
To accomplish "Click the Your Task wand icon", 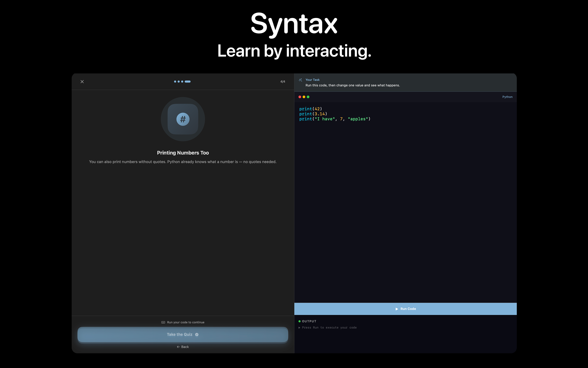I will [300, 80].
